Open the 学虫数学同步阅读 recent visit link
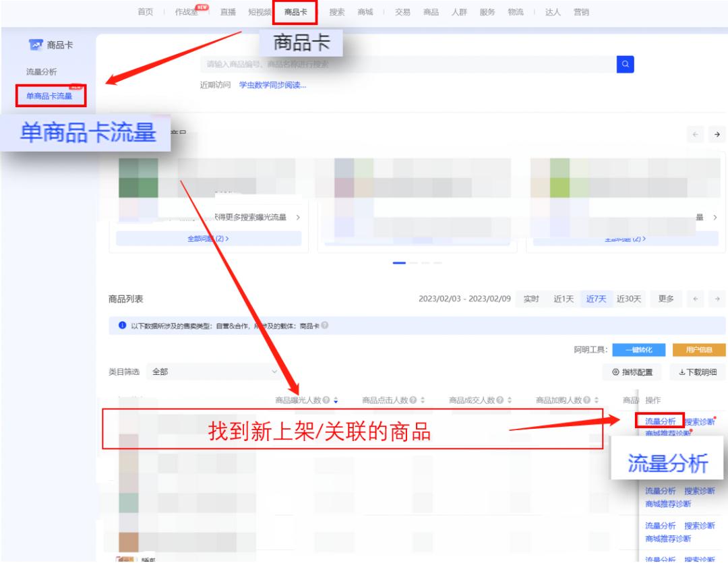This screenshot has height=563, width=728. pos(270,86)
